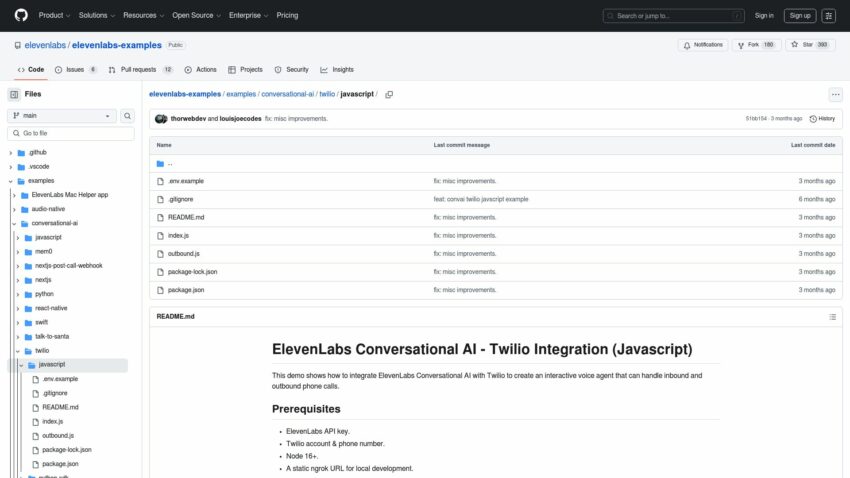This screenshot has width=850, height=478.
Task: Collapse the conversational-ai folder chevron
Action: (15, 223)
